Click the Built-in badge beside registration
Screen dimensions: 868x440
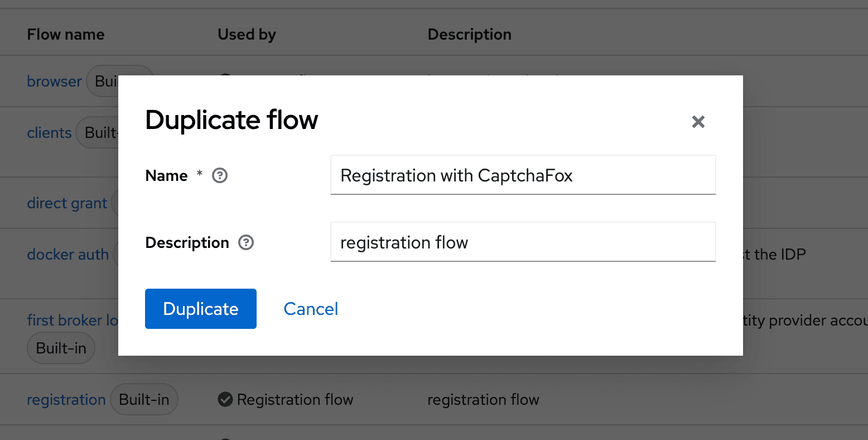144,399
